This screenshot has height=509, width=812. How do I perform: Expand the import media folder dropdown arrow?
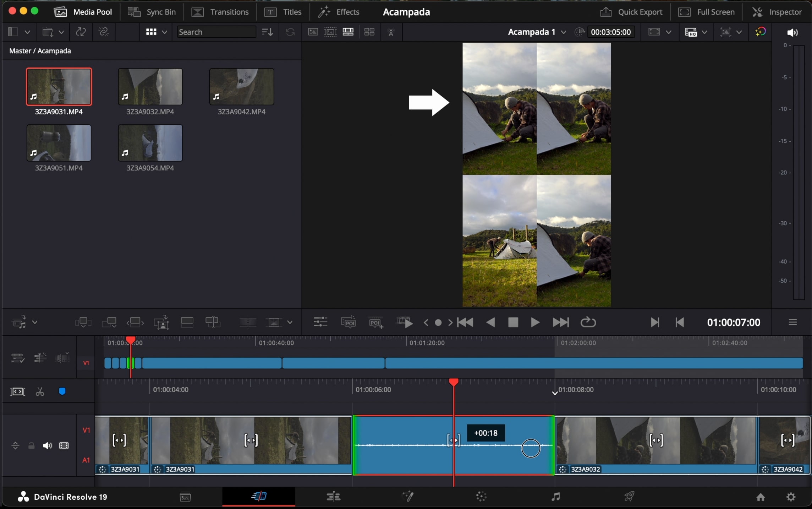(61, 32)
